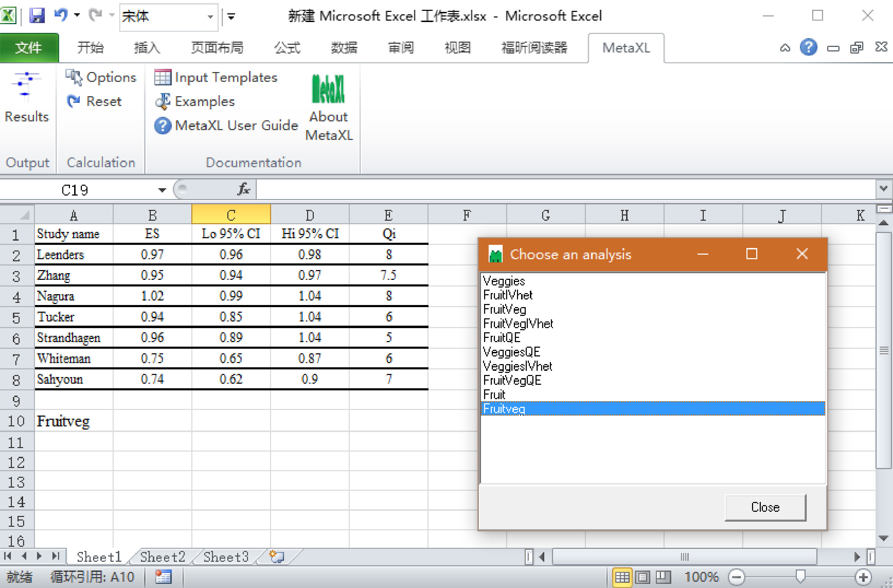Zoom in with the plus button
The width and height of the screenshot is (893, 588).
863,577
